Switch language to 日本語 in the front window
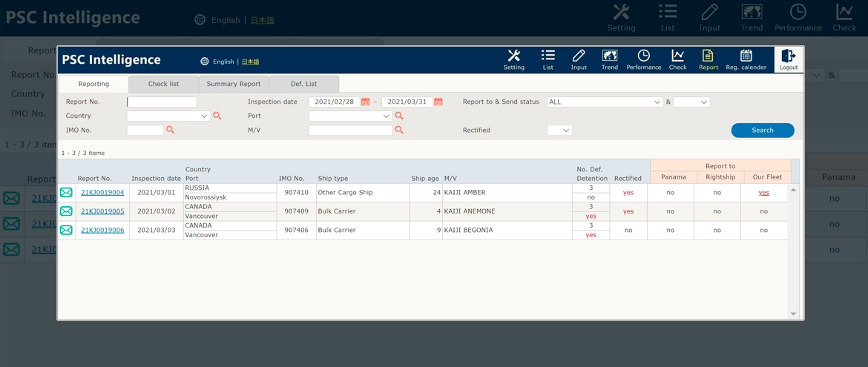Viewport: 868px width, 367px height. pos(250,62)
